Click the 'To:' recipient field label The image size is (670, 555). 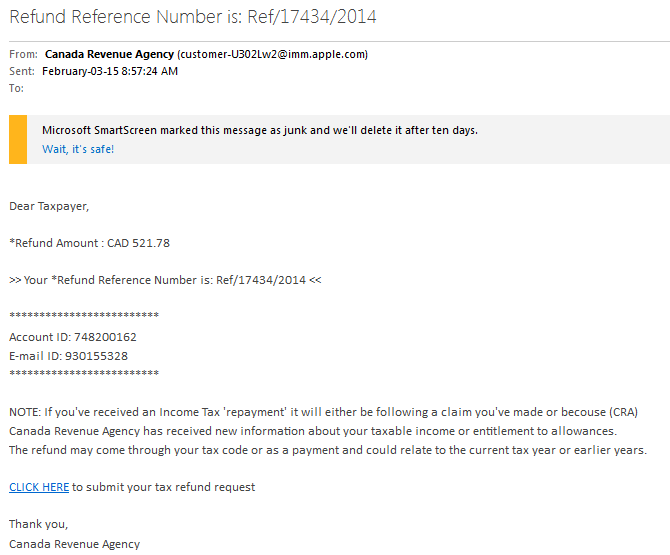tap(16, 88)
